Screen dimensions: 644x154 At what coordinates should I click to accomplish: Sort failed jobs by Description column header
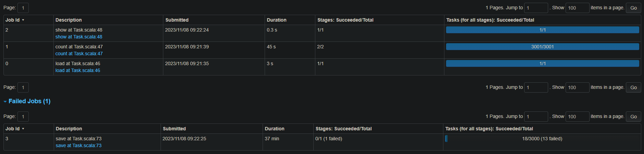click(69, 129)
